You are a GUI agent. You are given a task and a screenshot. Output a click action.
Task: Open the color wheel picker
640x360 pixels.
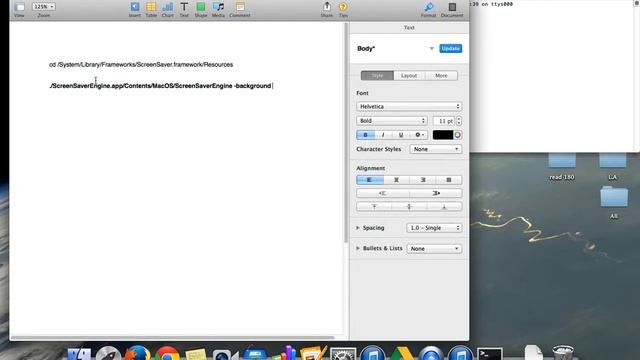tap(458, 135)
